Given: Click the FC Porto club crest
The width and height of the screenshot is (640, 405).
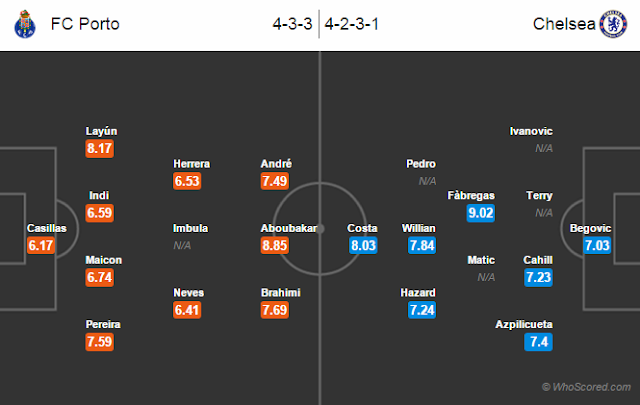Looking at the screenshot, I should point(23,23).
